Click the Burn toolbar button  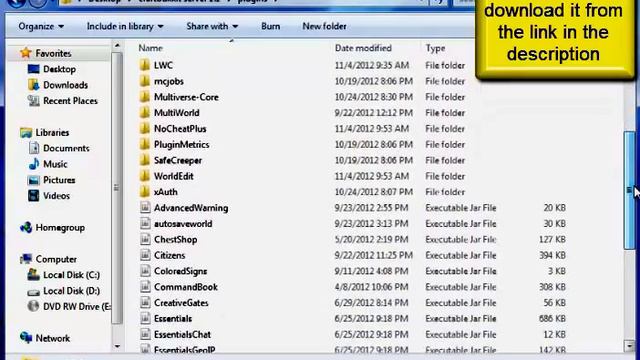271,26
